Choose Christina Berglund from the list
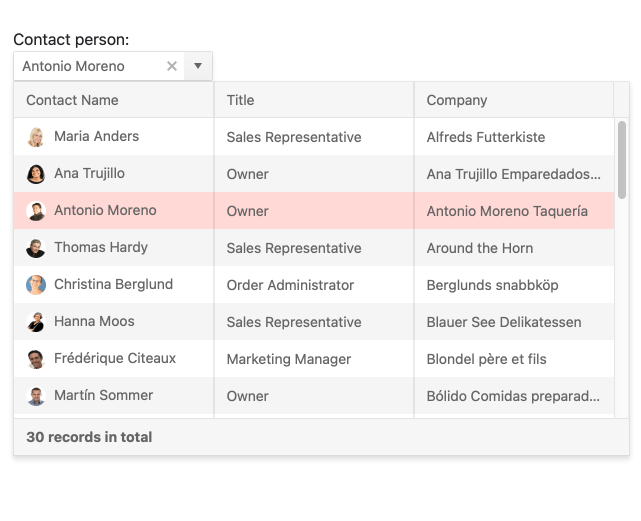 pyautogui.click(x=113, y=284)
